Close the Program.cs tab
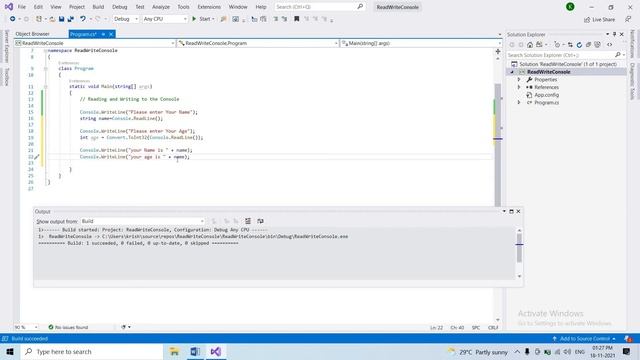The height and width of the screenshot is (360, 640). 111,34
